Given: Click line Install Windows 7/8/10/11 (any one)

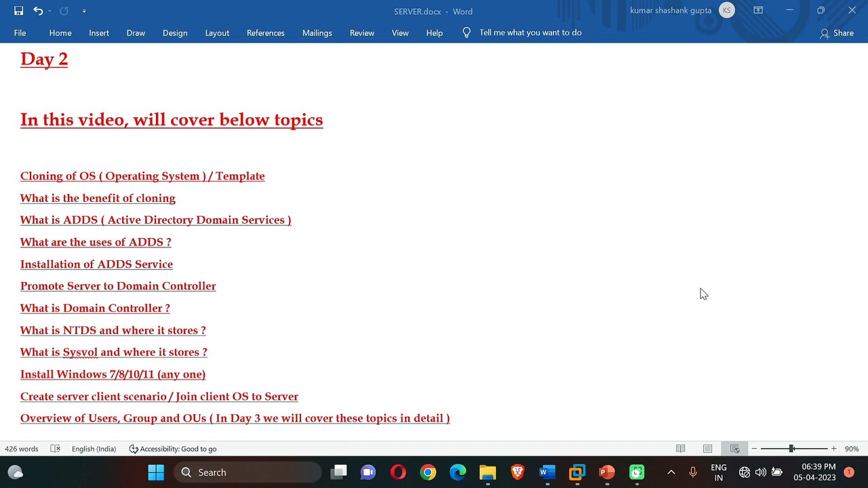Looking at the screenshot, I should (113, 374).
